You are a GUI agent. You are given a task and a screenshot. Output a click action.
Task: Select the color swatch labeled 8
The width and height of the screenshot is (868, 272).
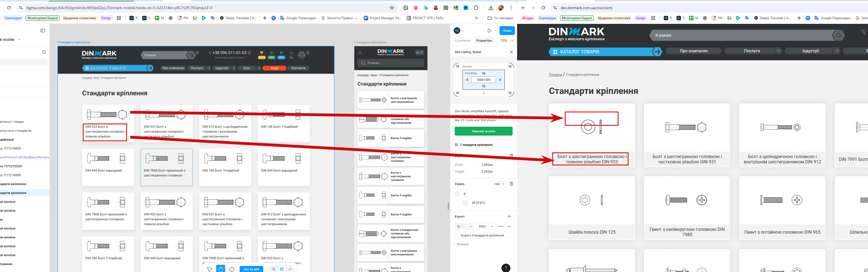457,194
